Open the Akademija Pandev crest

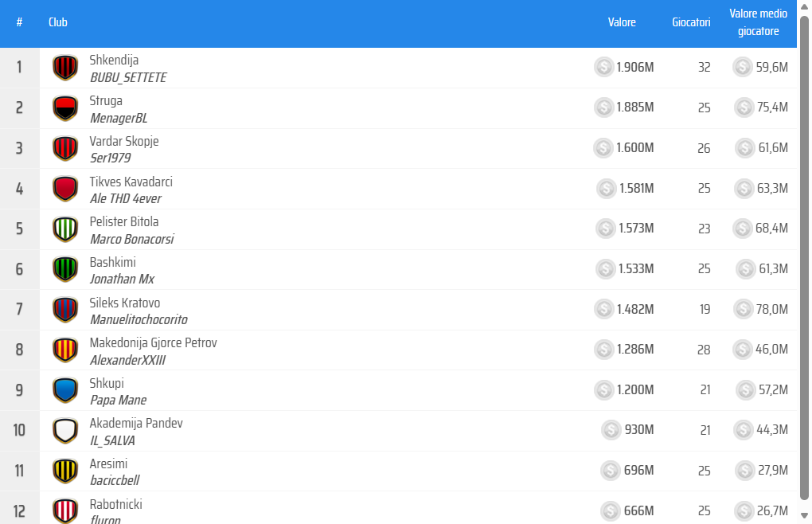pyautogui.click(x=64, y=430)
